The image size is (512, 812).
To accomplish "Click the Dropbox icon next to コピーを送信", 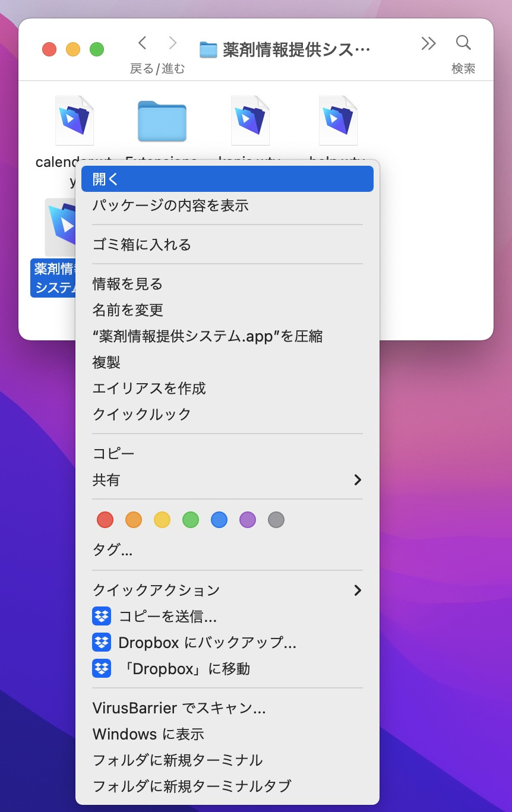I will tap(102, 616).
